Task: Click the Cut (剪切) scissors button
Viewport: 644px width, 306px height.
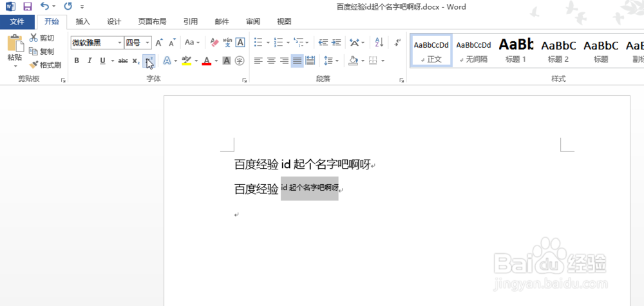Action: 41,38
